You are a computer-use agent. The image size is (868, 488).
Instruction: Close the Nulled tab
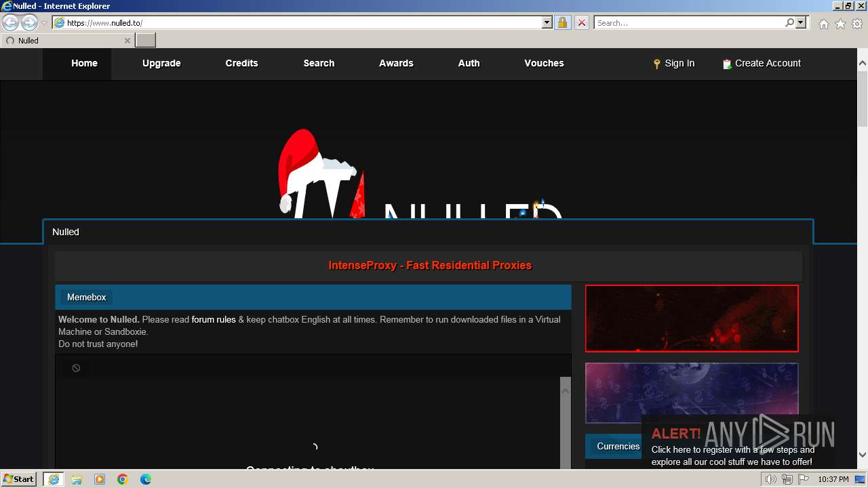point(127,41)
